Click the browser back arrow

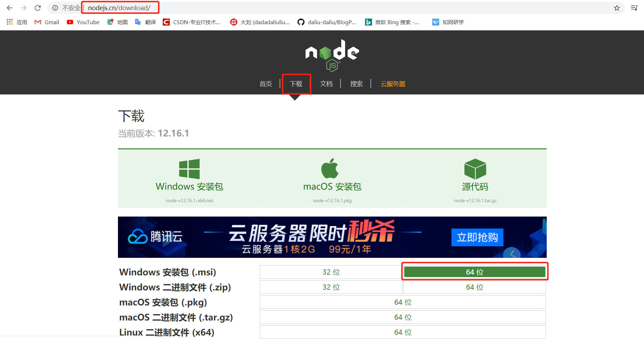(9, 8)
